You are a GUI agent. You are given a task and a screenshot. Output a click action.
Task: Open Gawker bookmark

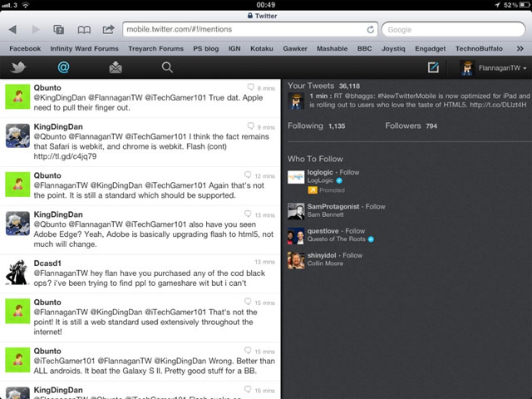click(x=295, y=48)
